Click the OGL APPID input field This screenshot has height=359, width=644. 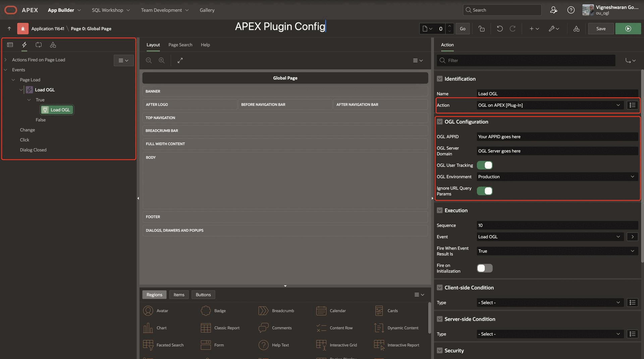pyautogui.click(x=557, y=137)
